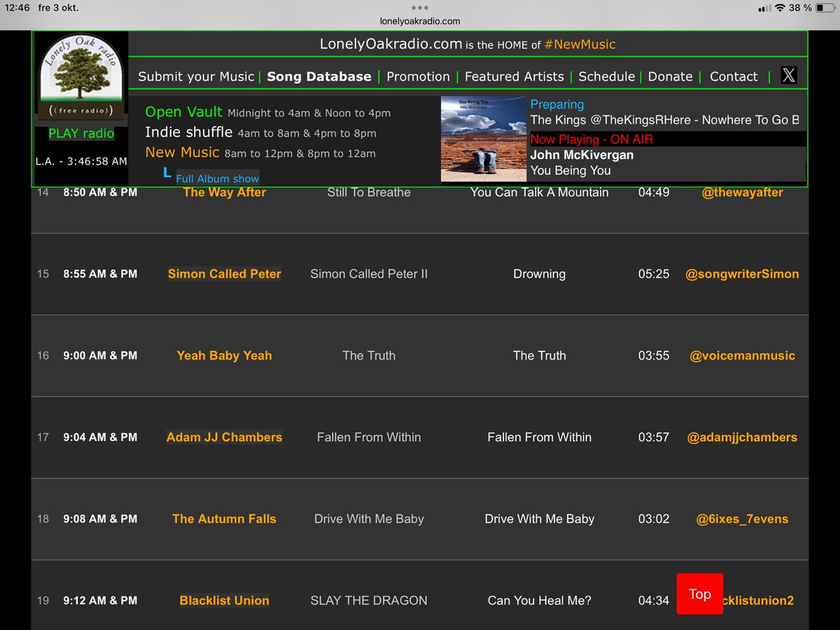Screen dimensions: 840x630
Task: Open the Donate page
Action: coord(670,76)
